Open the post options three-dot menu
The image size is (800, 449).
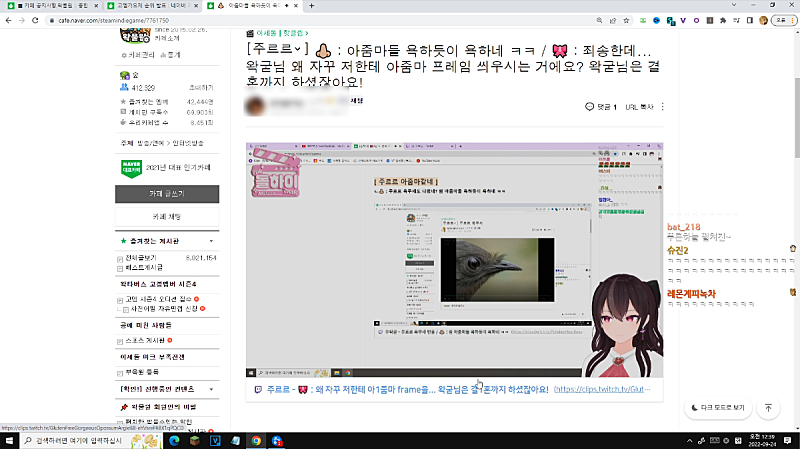(x=663, y=107)
